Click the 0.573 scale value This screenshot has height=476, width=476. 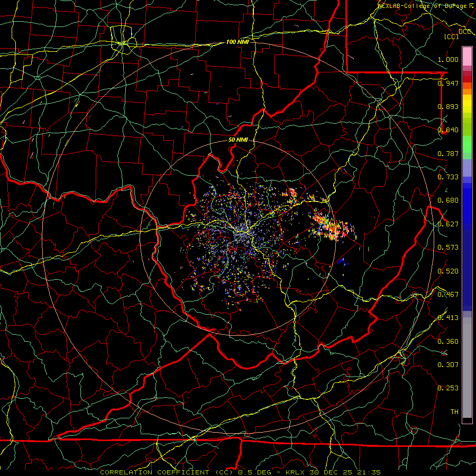448,248
